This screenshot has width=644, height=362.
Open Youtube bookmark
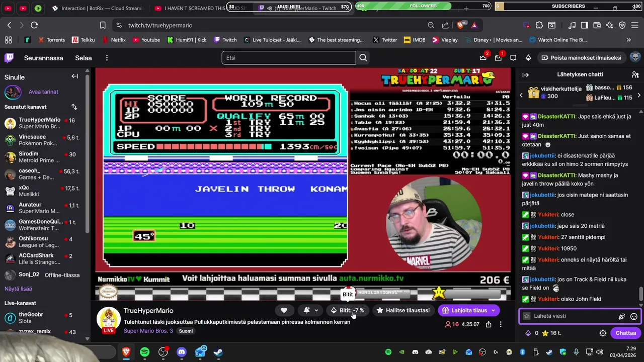146,40
